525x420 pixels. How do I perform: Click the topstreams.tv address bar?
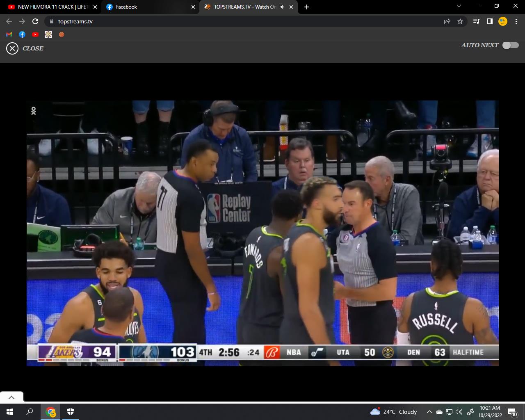click(x=246, y=21)
